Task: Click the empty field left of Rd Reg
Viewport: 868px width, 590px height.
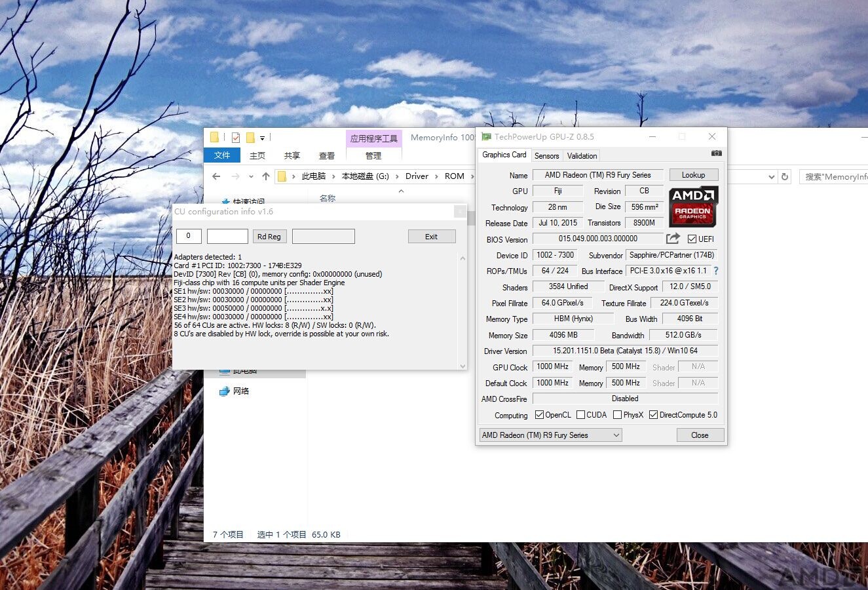Action: coord(227,236)
